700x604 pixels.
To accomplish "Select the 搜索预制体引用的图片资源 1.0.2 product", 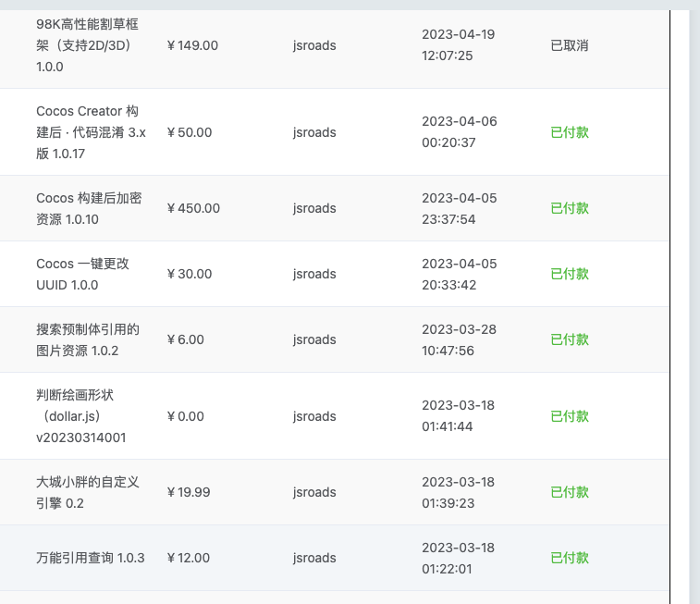I will [x=87, y=339].
